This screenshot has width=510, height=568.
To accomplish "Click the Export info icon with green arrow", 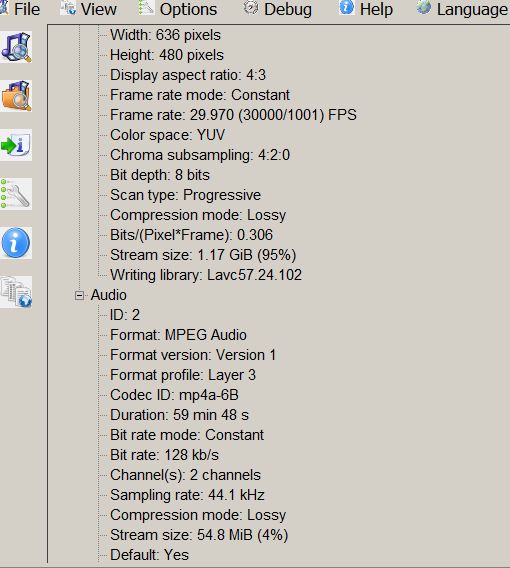I will click(16, 145).
